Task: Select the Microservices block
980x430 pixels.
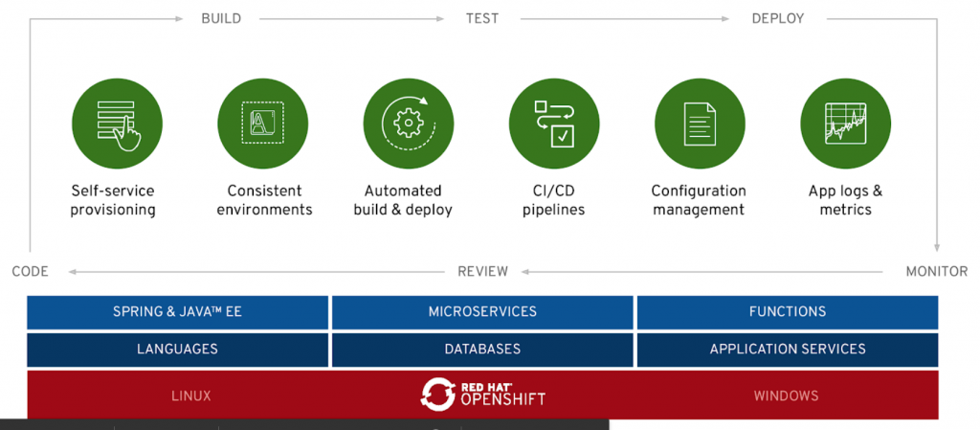Action: point(482,312)
